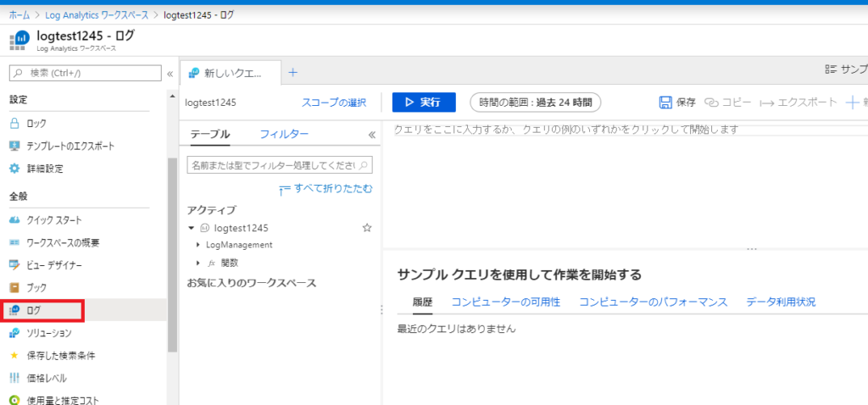
Task: Click the クイック スタート cloud icon
Action: click(x=15, y=220)
